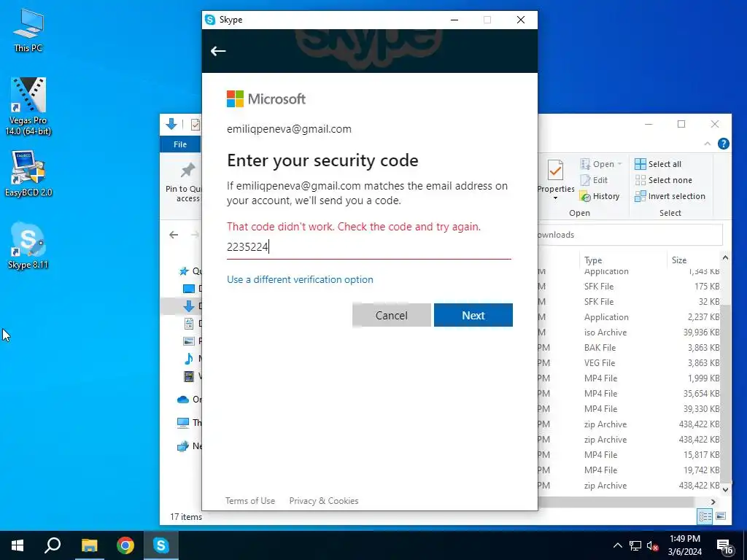Image resolution: width=747 pixels, height=560 pixels.
Task: Collapse the Explorer ribbon with the chevron
Action: (x=708, y=144)
